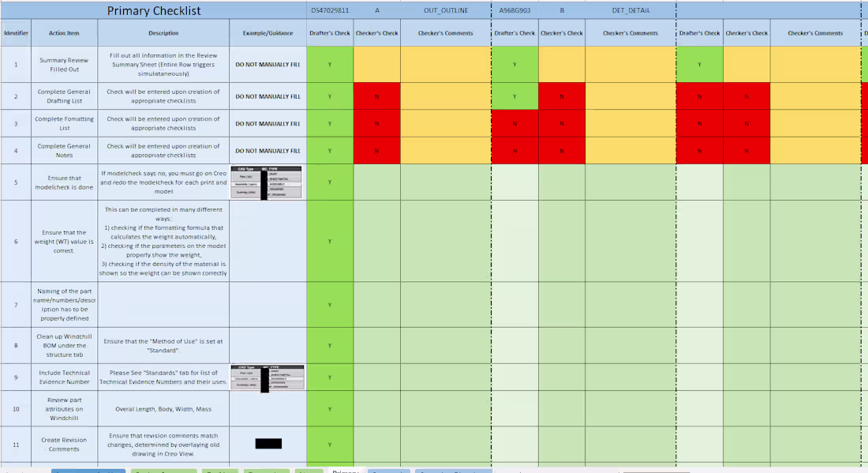Select the Clean up Windchill BOM description cell
The height and width of the screenshot is (473, 868).
click(163, 346)
